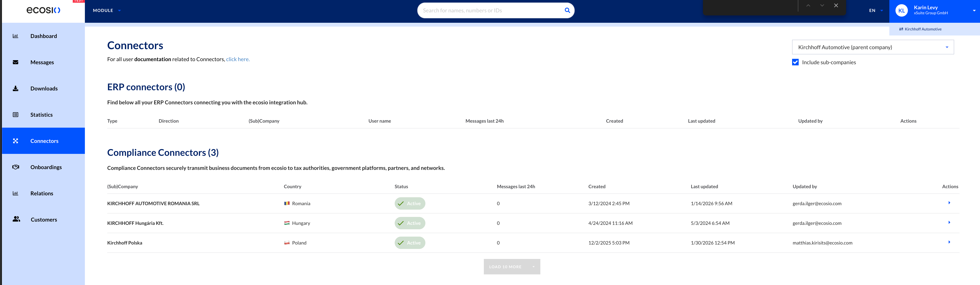Expand the MODULE dropdown
Image resolution: width=980 pixels, height=285 pixels.
tap(106, 11)
